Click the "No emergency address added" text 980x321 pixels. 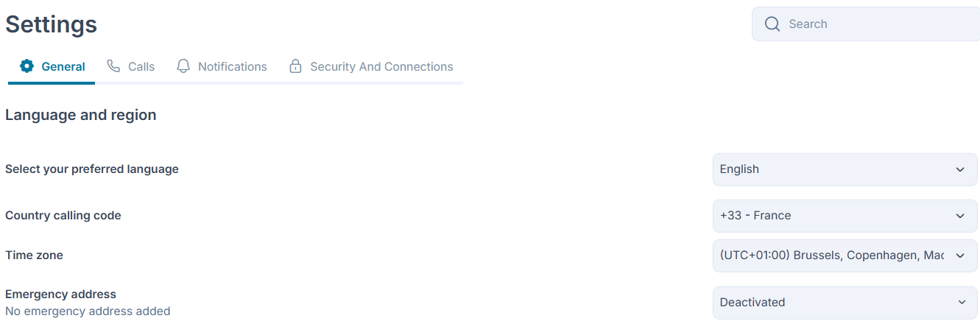88,311
